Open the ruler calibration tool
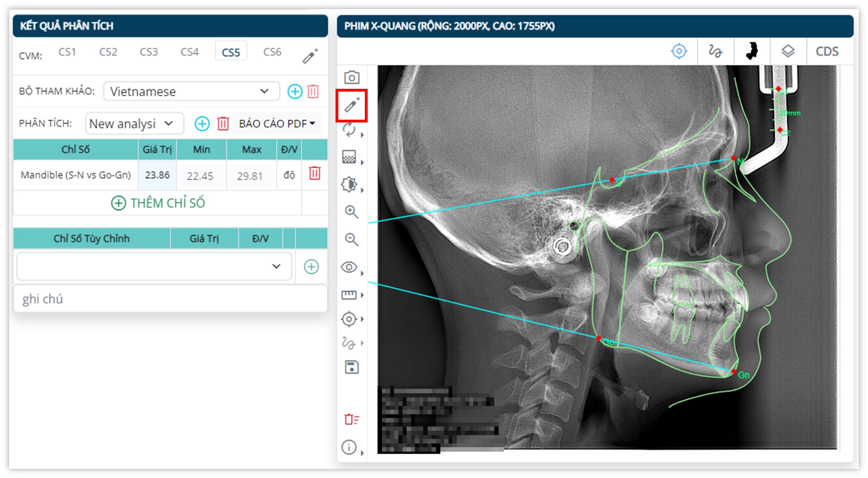This screenshot has height=478, width=868. (349, 295)
